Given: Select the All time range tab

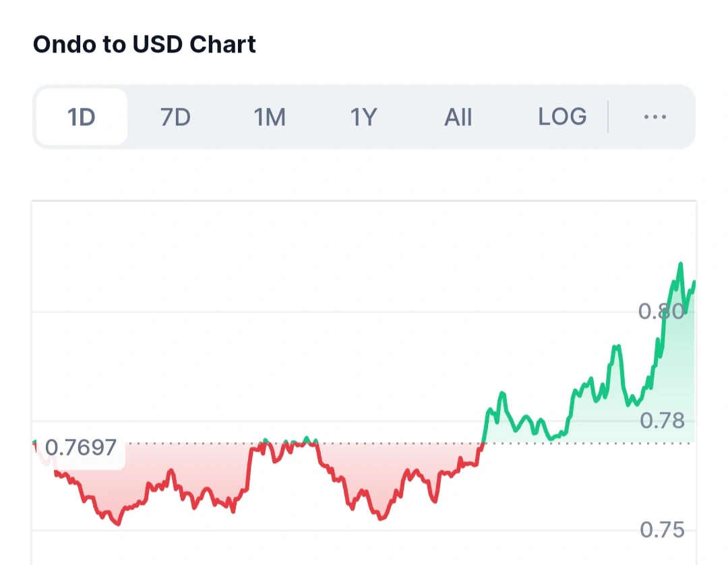Looking at the screenshot, I should (x=458, y=117).
